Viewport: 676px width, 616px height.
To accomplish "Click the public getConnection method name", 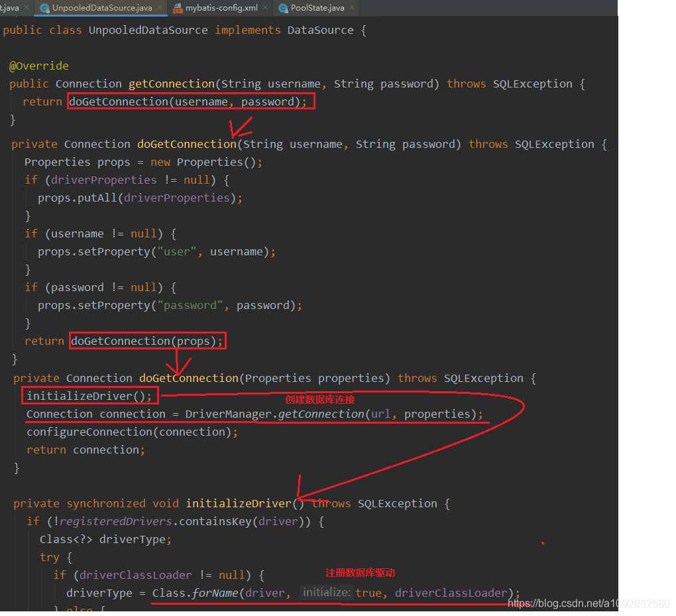I will (x=172, y=84).
